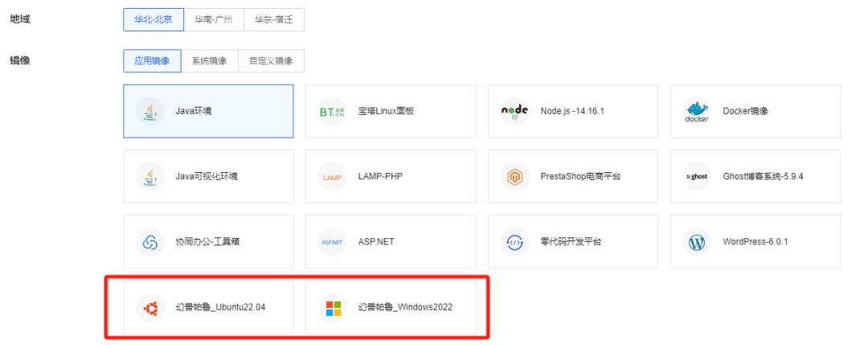Select the 华南-广州 region
Viewport: 868px width, 345px height.
tap(213, 19)
